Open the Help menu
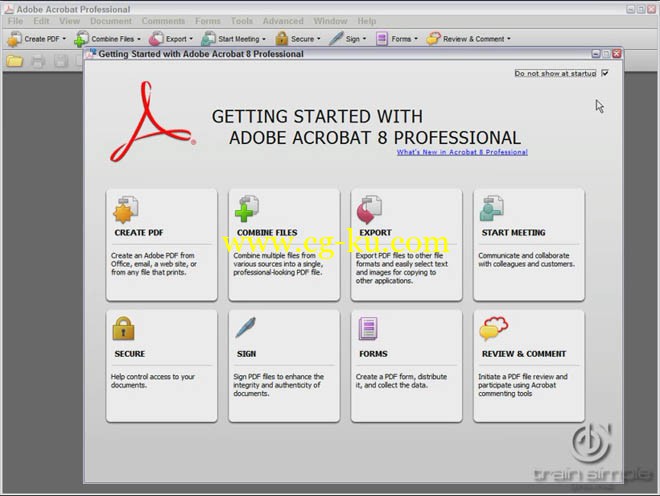This screenshot has width=660, height=496. coord(367,21)
